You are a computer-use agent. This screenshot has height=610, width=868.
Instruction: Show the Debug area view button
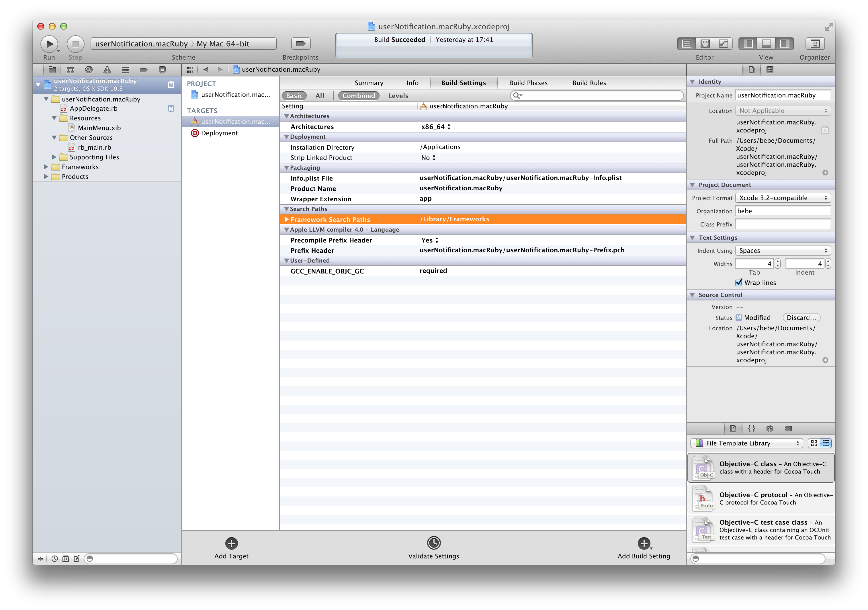tap(766, 44)
